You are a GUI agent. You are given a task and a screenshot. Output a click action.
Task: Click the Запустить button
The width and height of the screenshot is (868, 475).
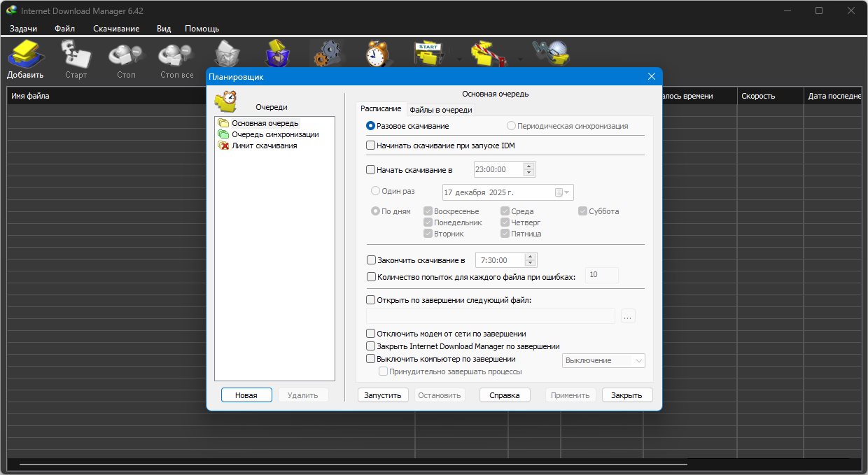pos(383,395)
